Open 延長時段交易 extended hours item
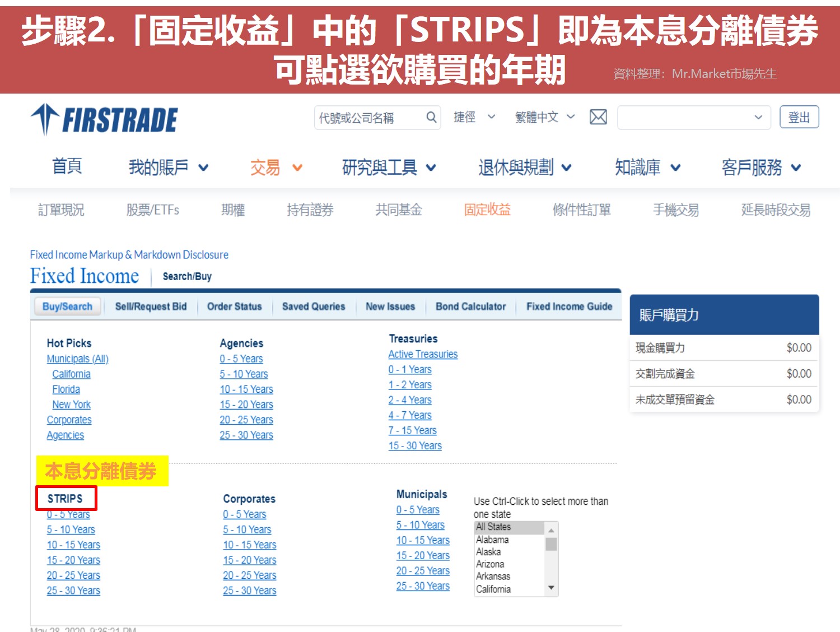840x632 pixels. click(776, 210)
